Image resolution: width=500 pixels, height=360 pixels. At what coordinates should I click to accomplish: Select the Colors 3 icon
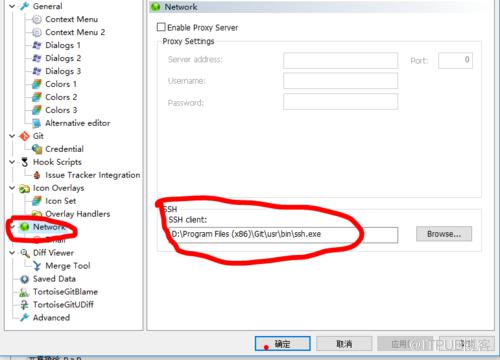[37, 110]
